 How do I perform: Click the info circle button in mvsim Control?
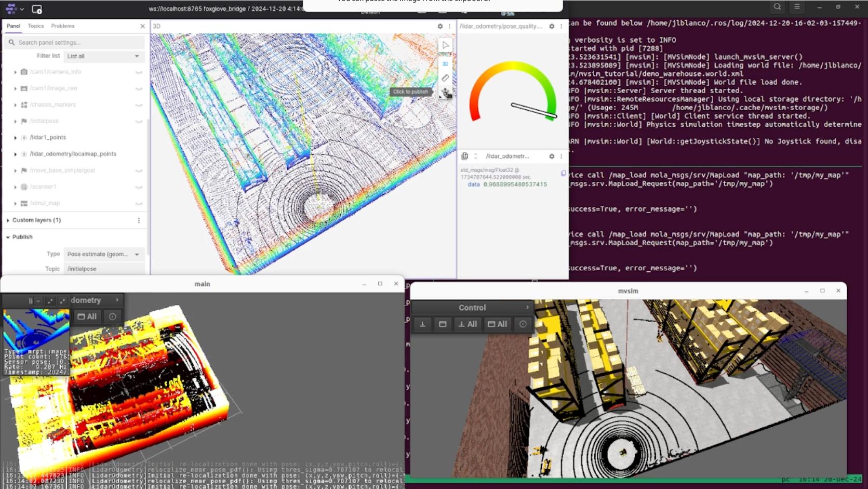click(x=523, y=324)
